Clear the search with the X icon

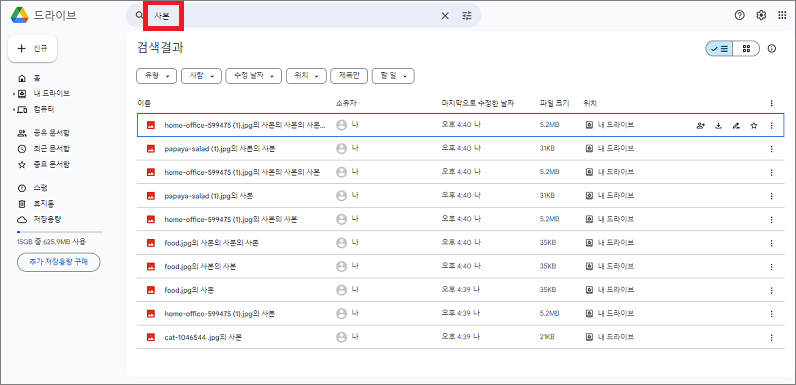pos(445,16)
